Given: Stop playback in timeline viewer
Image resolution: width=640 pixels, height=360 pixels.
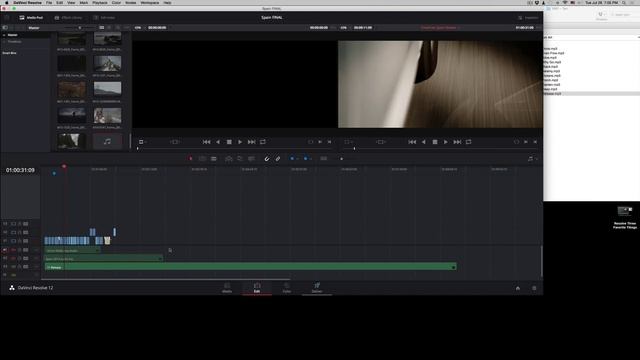Looking at the screenshot, I should tap(435, 142).
